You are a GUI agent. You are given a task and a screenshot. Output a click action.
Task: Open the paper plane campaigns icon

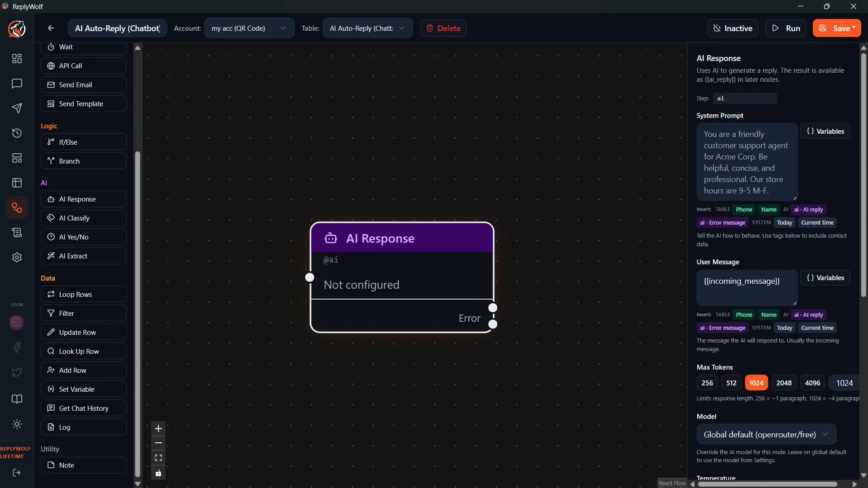[x=17, y=108]
